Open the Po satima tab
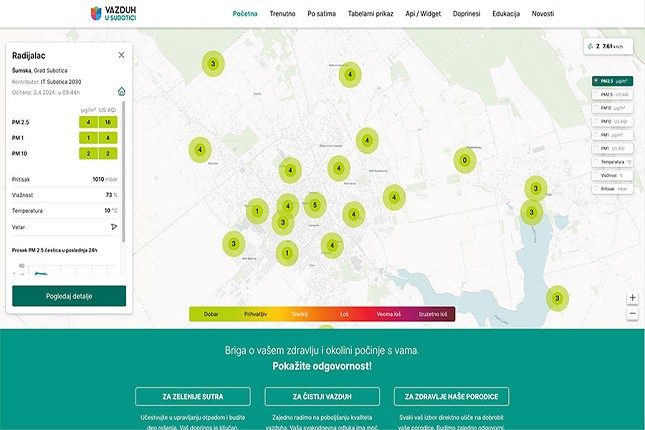 tap(322, 14)
